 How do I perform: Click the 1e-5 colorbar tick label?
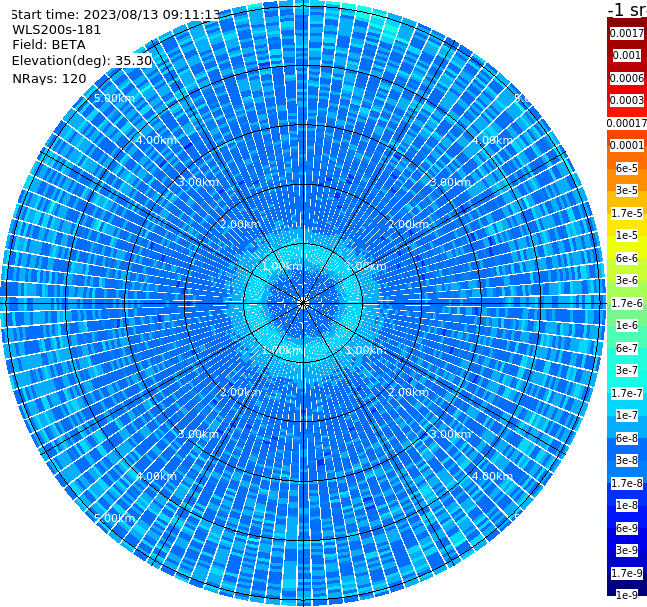pyautogui.click(x=627, y=235)
